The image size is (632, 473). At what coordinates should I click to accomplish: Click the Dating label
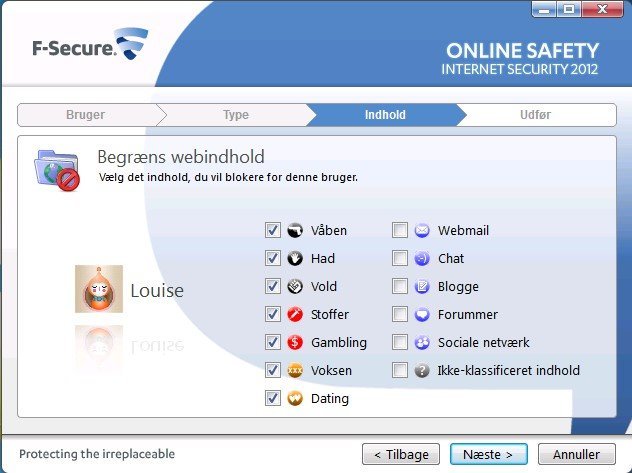click(330, 398)
